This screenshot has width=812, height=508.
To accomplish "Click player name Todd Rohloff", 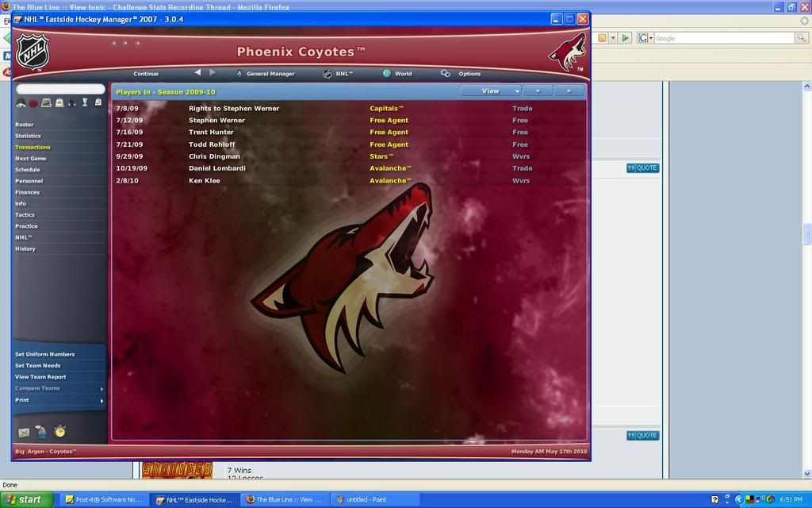I will click(x=212, y=144).
